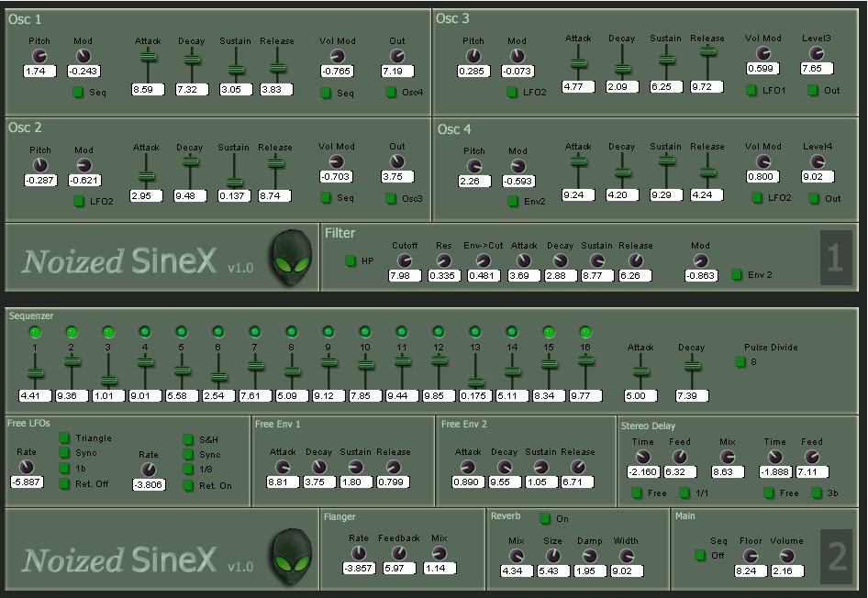Click Osc 4 Vol Mod LFO2 selector
The height and width of the screenshot is (598, 868).
coord(757,197)
